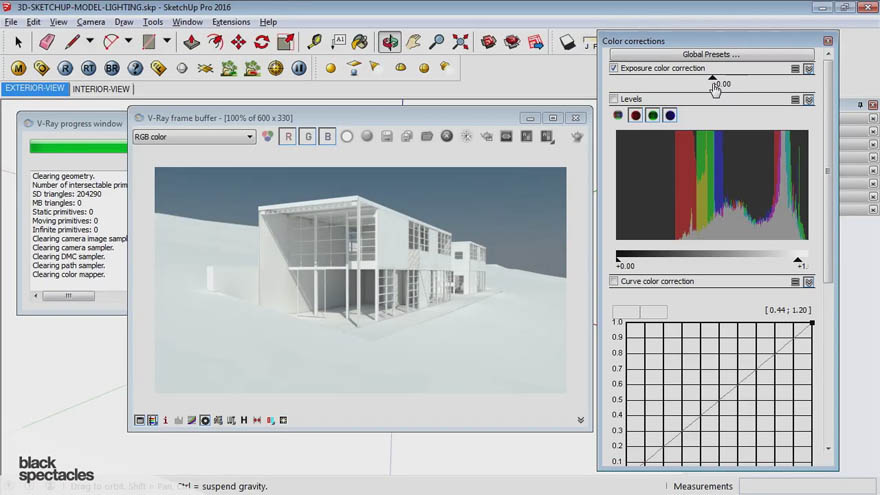Select the Offset tool
880x495 pixels.
(215, 42)
